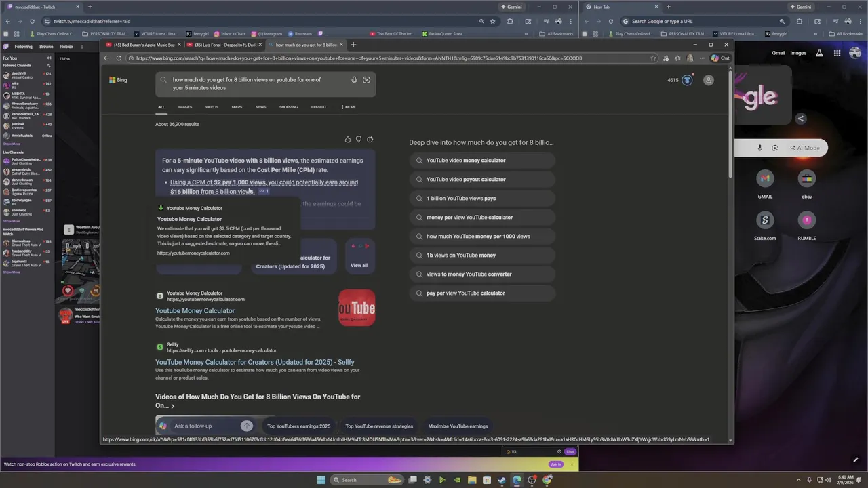The image size is (868, 488).
Task: Expand Show More under Live Channels
Action: point(12,221)
